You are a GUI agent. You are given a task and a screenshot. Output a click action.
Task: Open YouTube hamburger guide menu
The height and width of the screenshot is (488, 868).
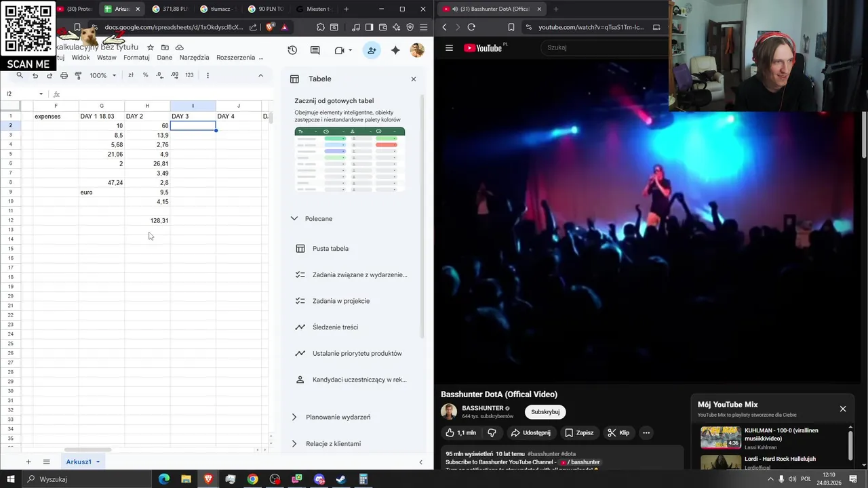pyautogui.click(x=449, y=47)
